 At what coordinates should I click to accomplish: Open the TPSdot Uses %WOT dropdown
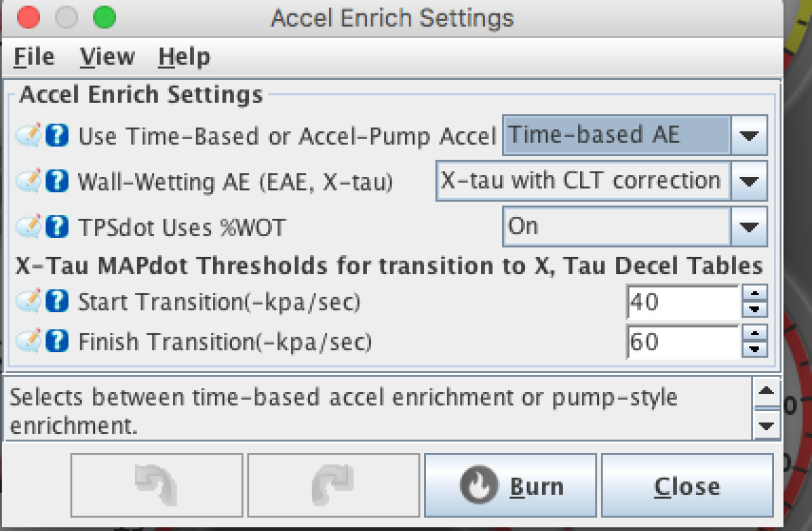(x=749, y=226)
